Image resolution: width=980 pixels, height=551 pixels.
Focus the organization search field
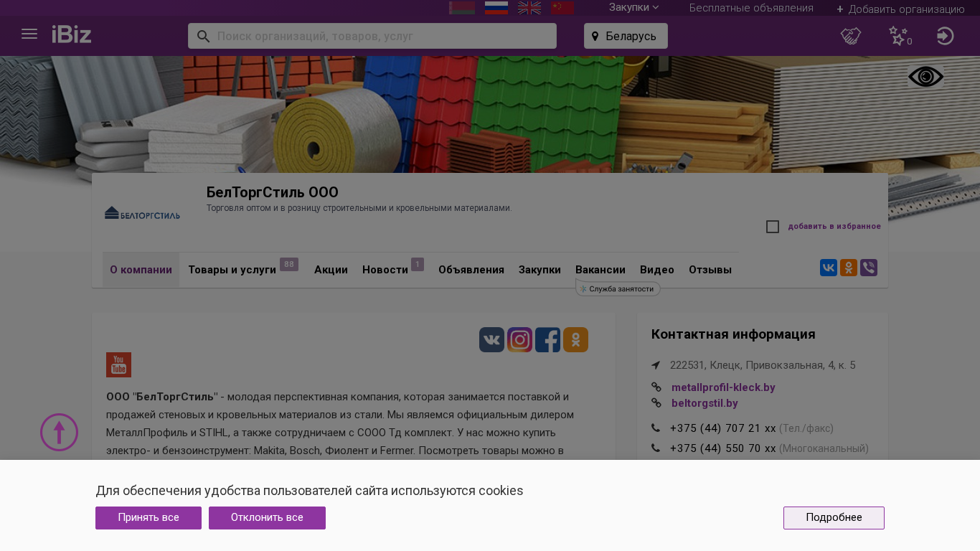tap(372, 36)
